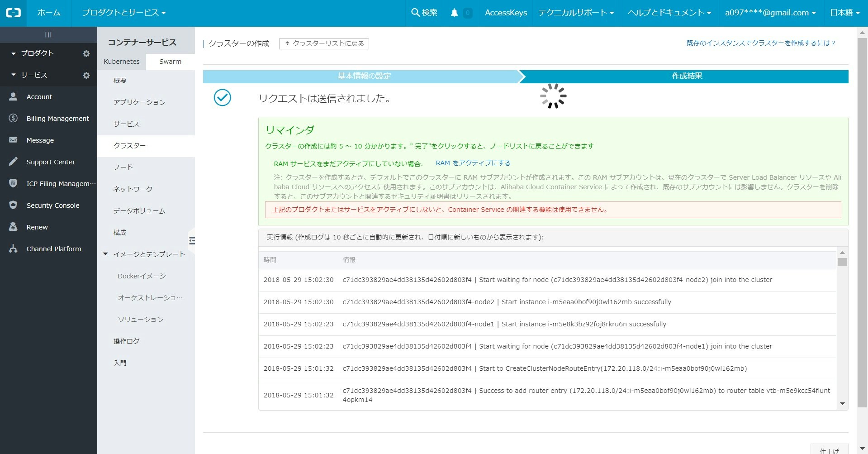
Task: Select log row 'Success to add router entry'
Action: tap(547, 395)
